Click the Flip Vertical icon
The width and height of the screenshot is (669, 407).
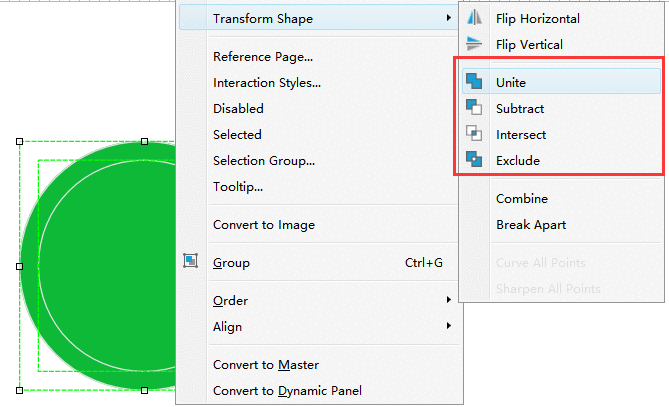pos(474,44)
